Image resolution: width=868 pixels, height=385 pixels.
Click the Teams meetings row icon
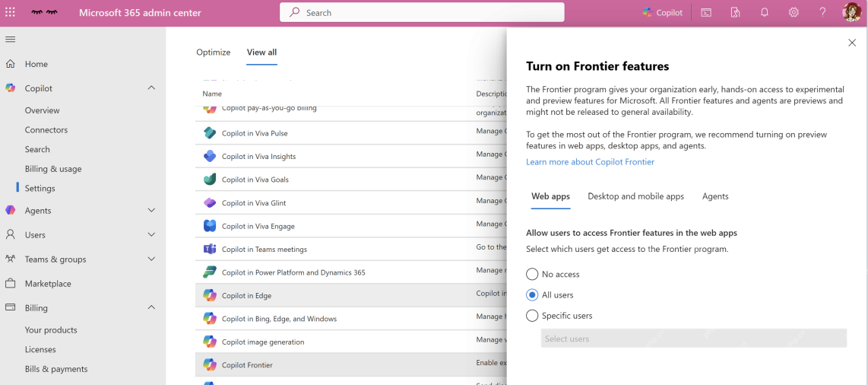[x=210, y=250]
